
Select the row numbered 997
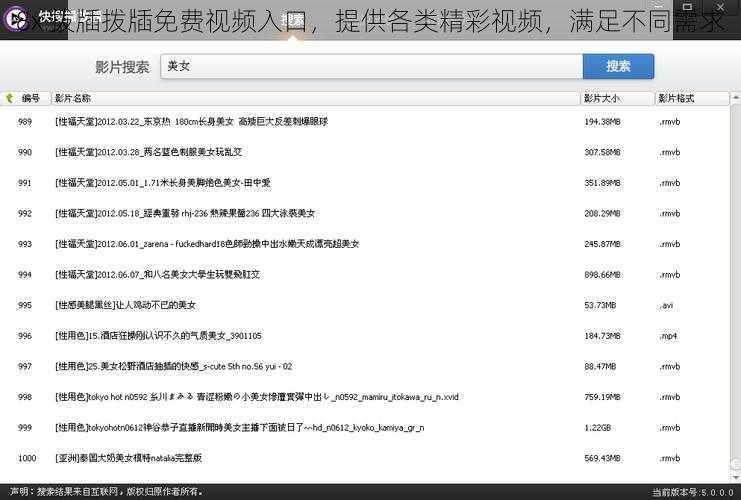click(364, 366)
